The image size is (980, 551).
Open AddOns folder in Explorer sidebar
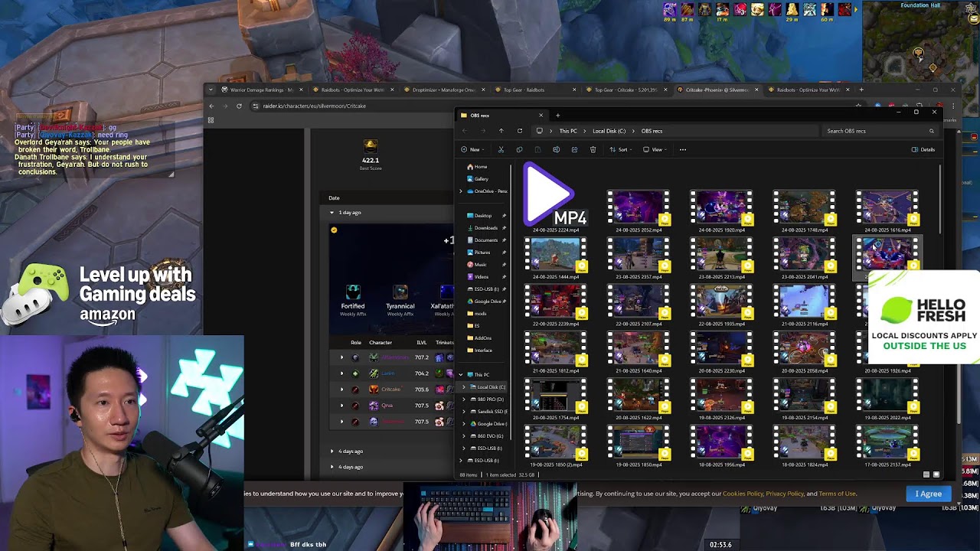479,338
